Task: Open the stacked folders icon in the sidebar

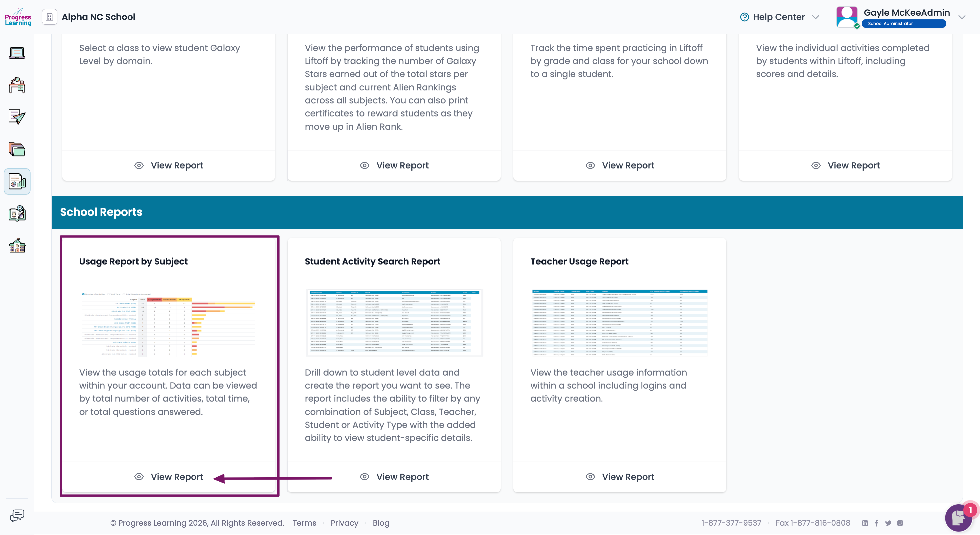Action: [x=17, y=149]
